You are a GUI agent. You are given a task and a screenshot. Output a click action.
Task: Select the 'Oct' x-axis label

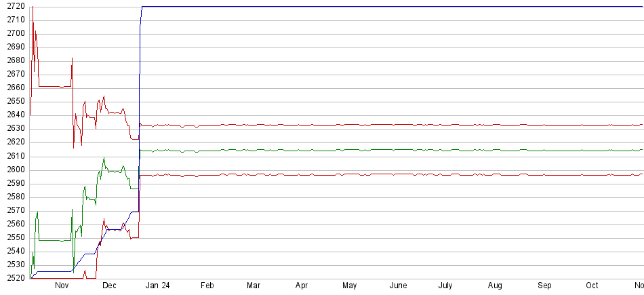point(592,286)
